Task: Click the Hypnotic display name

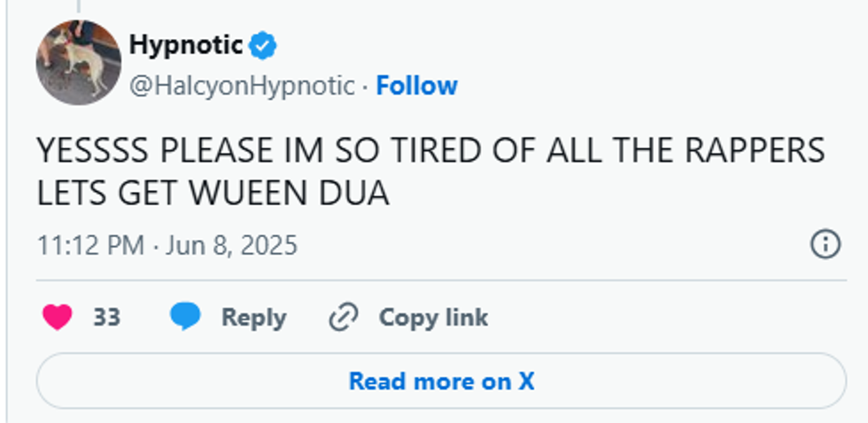Action: click(x=185, y=43)
